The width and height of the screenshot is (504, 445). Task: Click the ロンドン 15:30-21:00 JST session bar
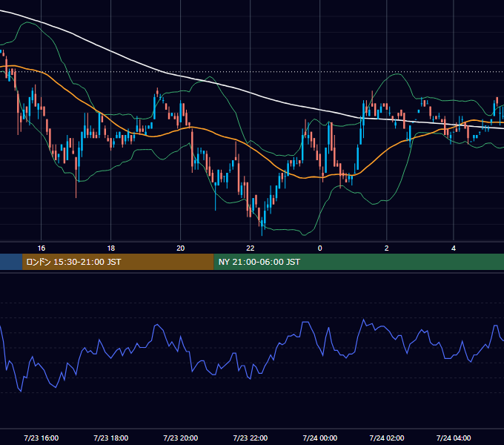point(118,262)
